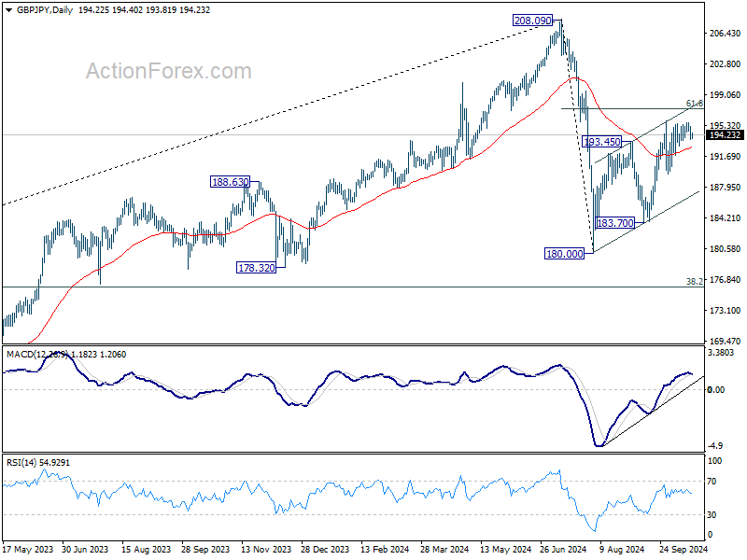Screen dimensions: 747x560
Task: Select the 184.210 price axis value
Action: [x=726, y=218]
